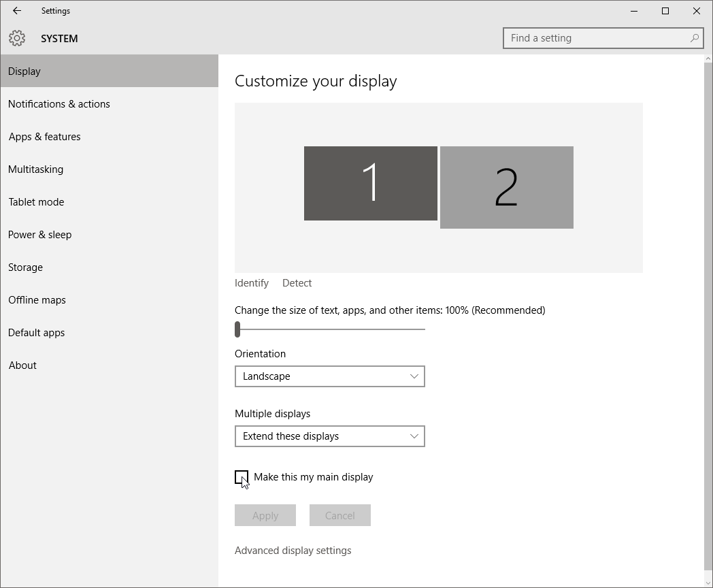This screenshot has width=713, height=588.
Task: Click the Multiple displays label
Action: pos(272,414)
